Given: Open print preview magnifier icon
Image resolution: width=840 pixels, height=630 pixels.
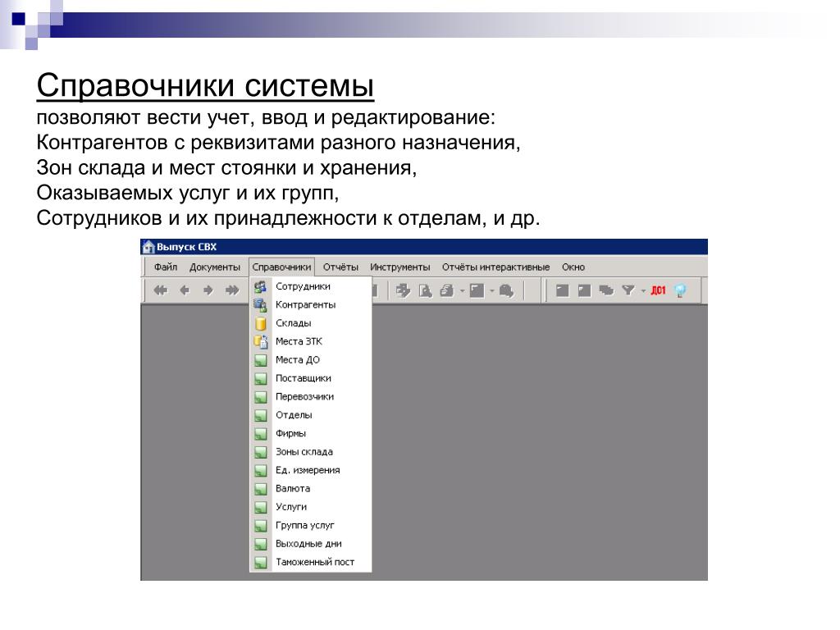Looking at the screenshot, I should pos(426,291).
